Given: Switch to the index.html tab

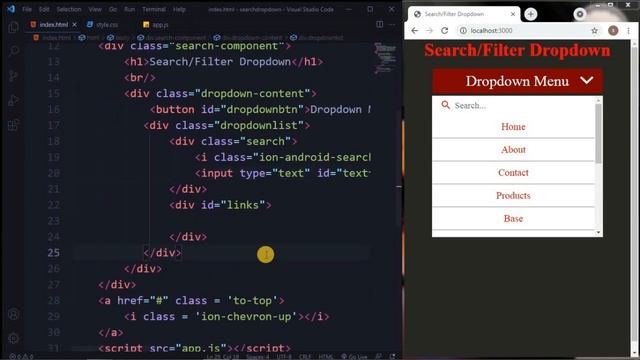Looking at the screenshot, I should [x=53, y=25].
